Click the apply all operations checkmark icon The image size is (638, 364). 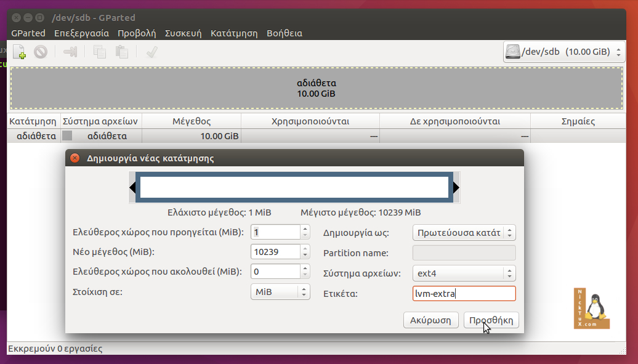tap(151, 52)
